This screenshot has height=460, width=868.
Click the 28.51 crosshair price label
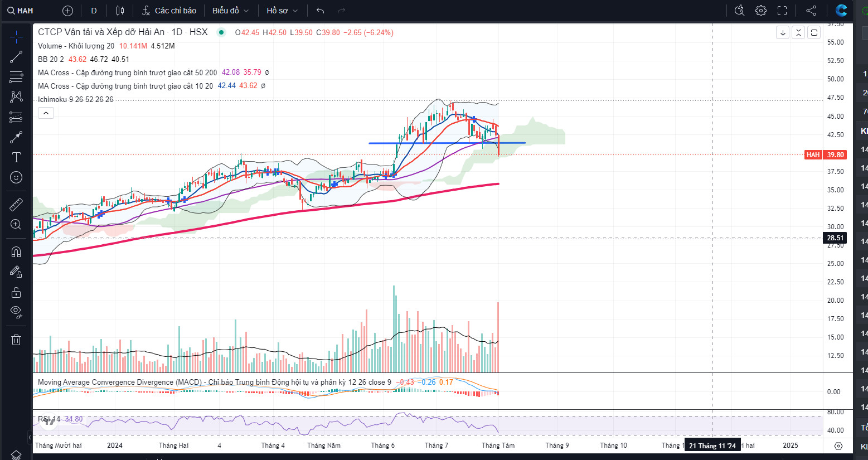tap(835, 238)
